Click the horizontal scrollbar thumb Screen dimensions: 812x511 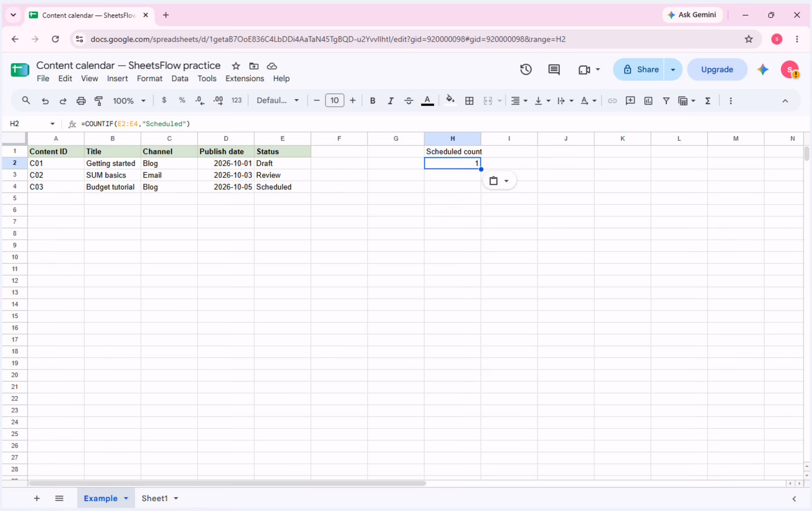click(x=227, y=483)
